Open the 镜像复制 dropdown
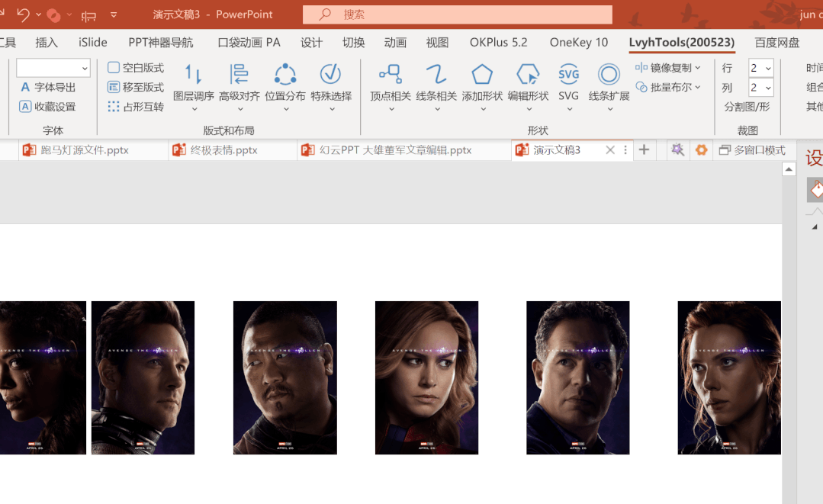This screenshot has width=823, height=504. [668, 68]
